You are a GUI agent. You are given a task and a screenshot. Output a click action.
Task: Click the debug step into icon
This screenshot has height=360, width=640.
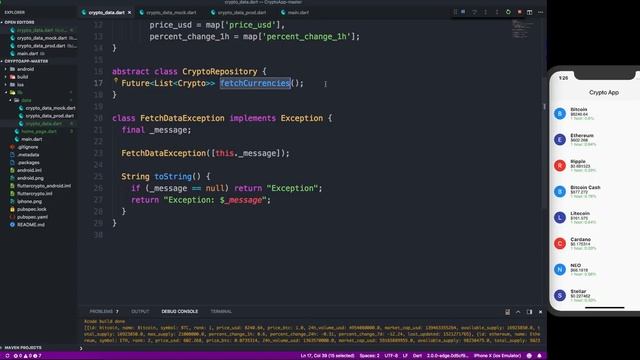tap(486, 12)
